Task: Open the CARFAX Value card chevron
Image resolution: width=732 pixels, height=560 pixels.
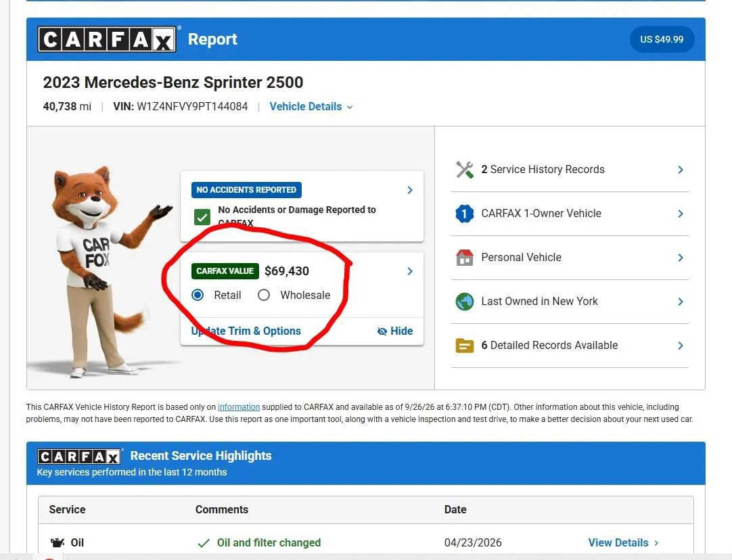Action: [x=410, y=271]
